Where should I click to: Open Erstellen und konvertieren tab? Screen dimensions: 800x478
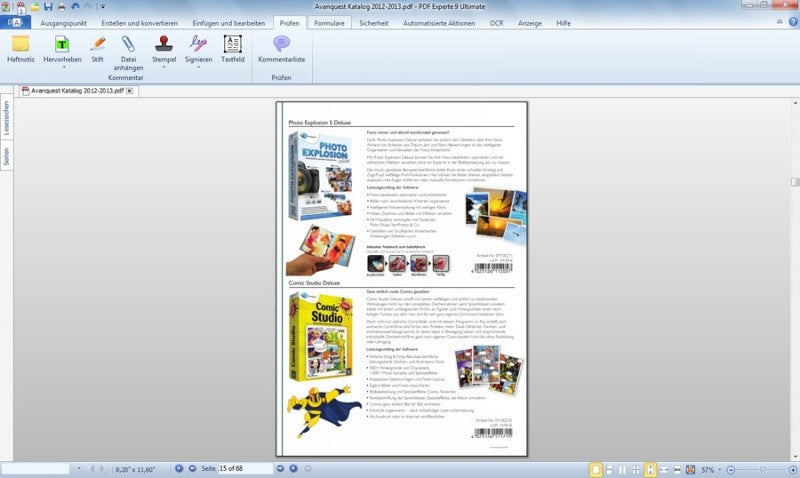(139, 23)
